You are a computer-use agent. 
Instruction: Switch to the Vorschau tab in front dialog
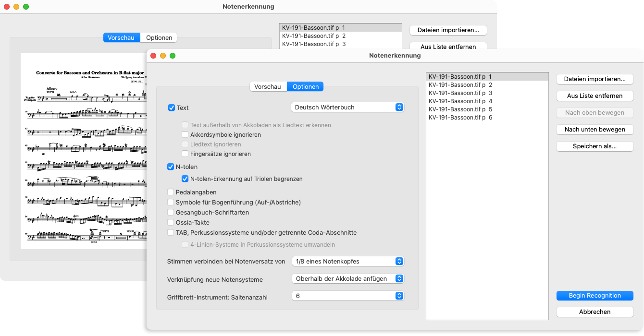tap(268, 87)
